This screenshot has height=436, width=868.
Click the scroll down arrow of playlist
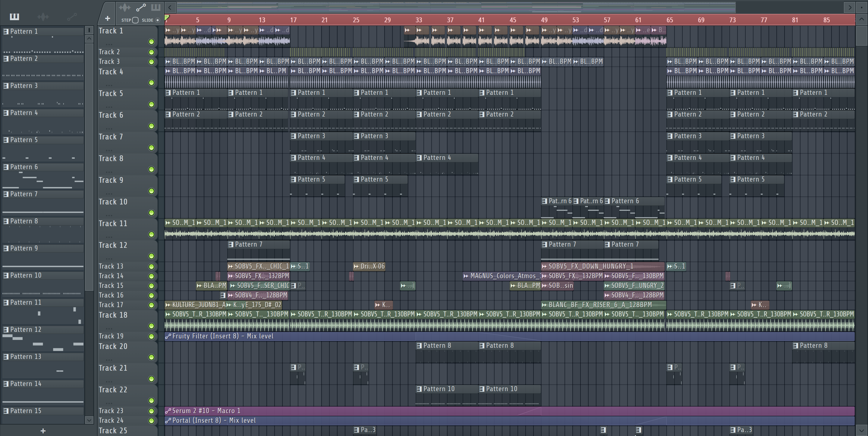[861, 430]
